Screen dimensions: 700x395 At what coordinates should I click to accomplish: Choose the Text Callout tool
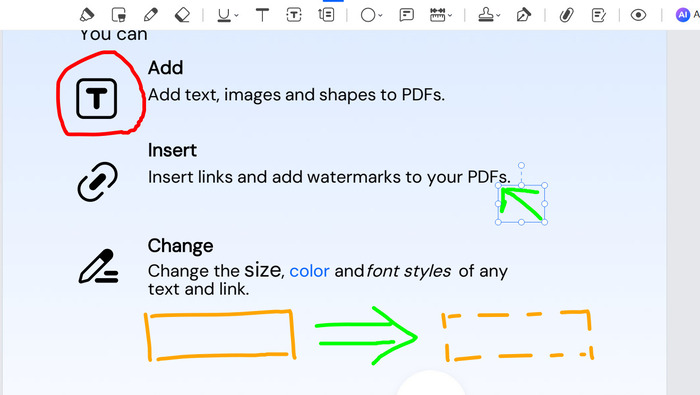(326, 15)
